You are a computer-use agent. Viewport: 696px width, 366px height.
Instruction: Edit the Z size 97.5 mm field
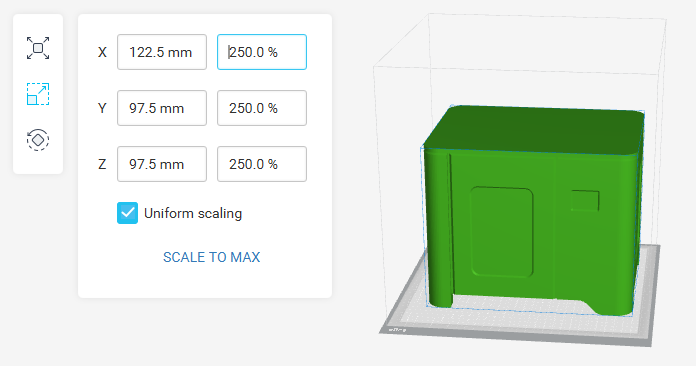[162, 164]
